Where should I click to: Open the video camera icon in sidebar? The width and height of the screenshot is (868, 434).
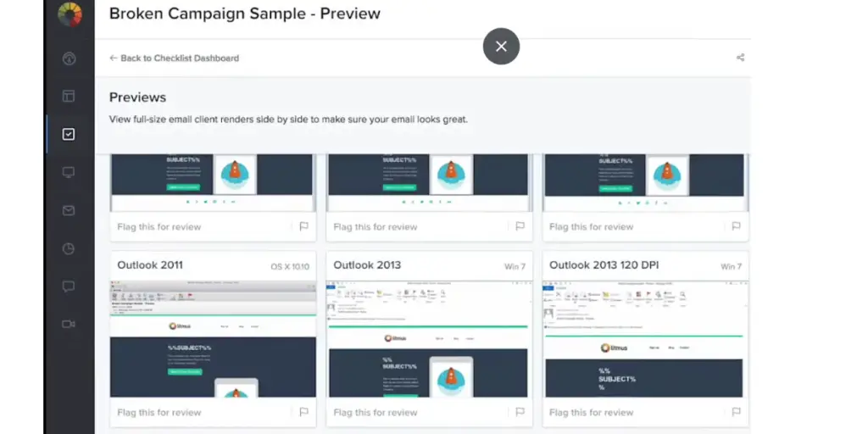pyautogui.click(x=69, y=324)
